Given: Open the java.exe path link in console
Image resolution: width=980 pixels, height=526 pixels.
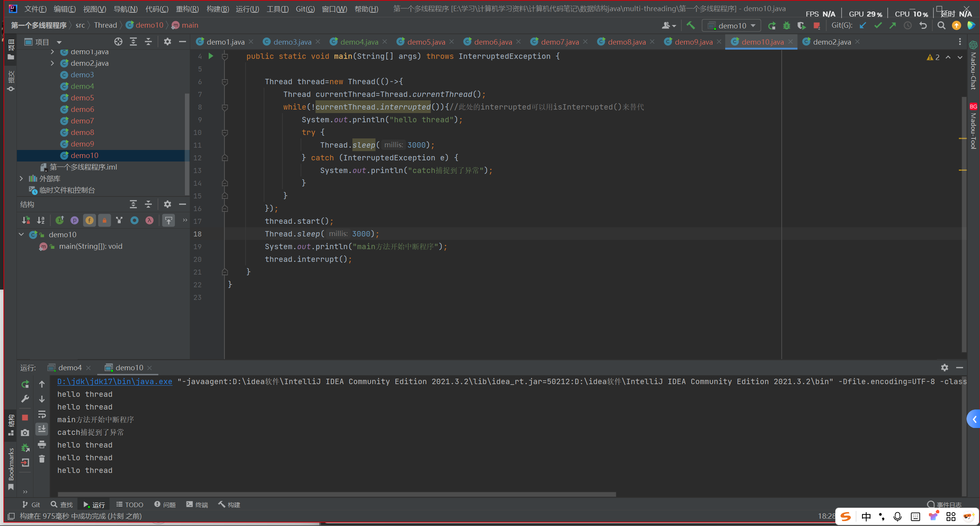Looking at the screenshot, I should tap(115, 381).
